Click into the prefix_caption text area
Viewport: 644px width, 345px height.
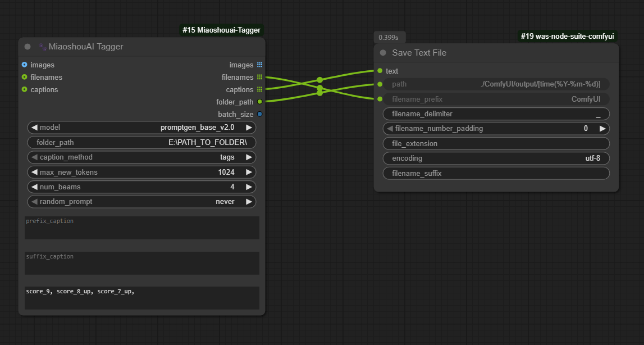pos(141,228)
